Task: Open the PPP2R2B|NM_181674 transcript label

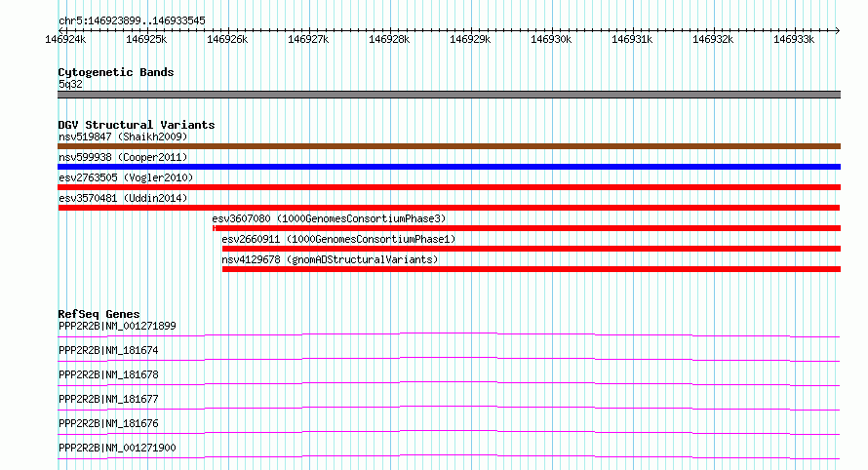Action: tap(108, 350)
